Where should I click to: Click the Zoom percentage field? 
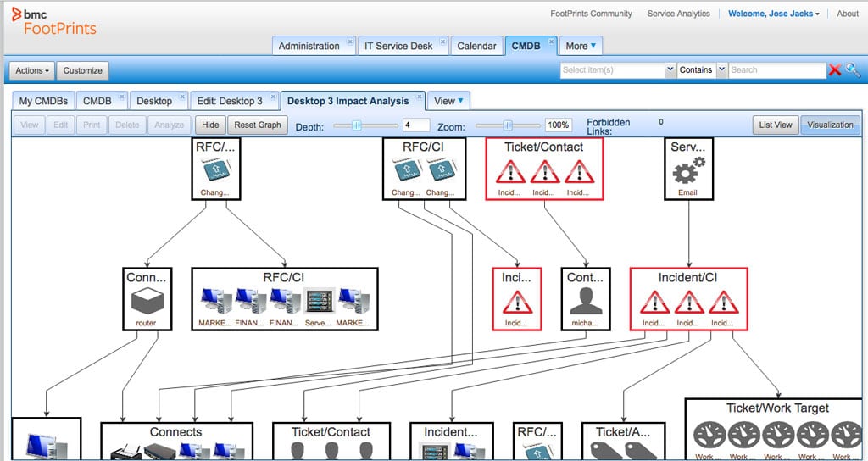coord(558,125)
